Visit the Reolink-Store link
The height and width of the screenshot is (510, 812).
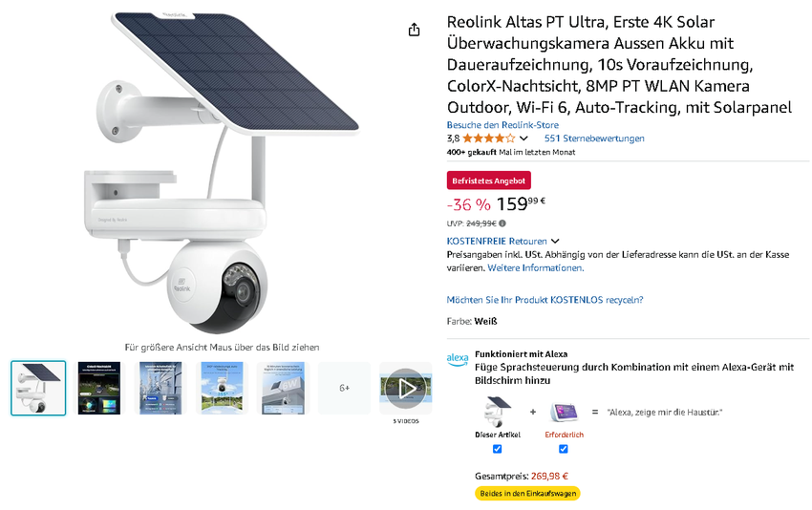(x=502, y=125)
